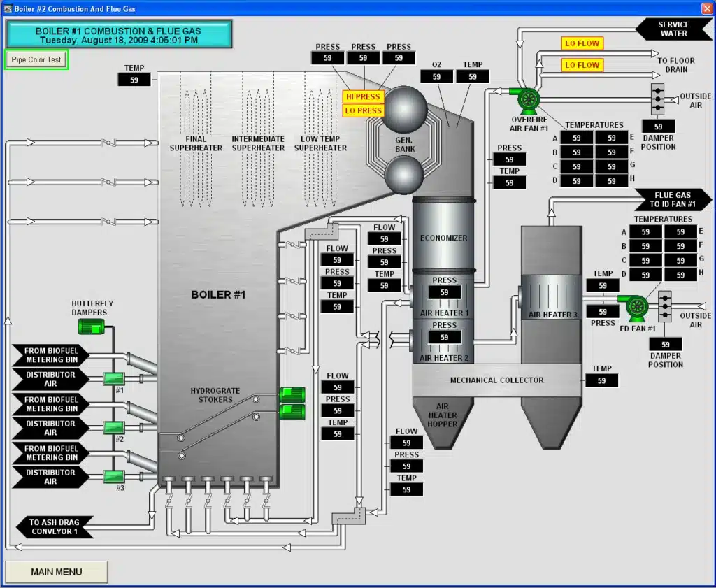The image size is (716, 588).
Task: Click the FD fan damper near Outside Air
Action: 665,306
